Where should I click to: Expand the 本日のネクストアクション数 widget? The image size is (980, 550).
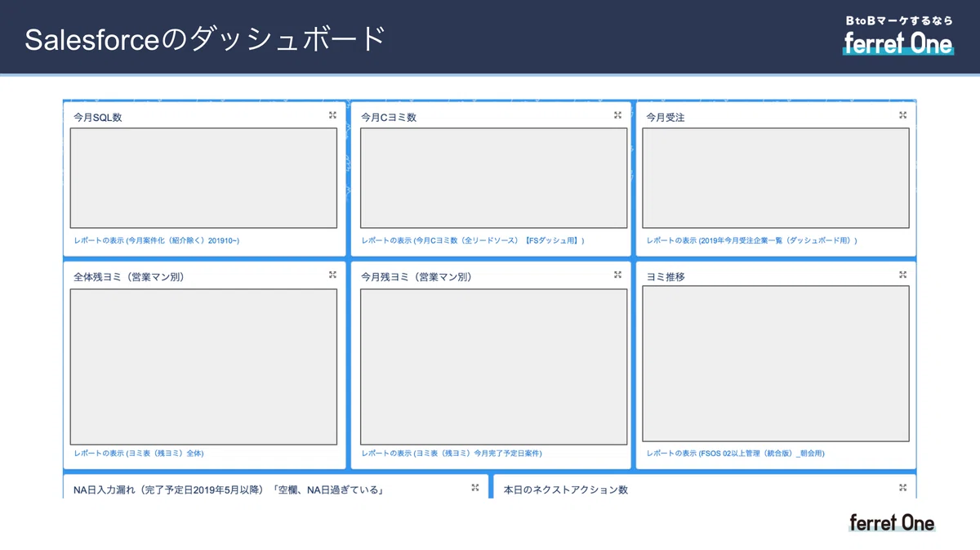[902, 487]
